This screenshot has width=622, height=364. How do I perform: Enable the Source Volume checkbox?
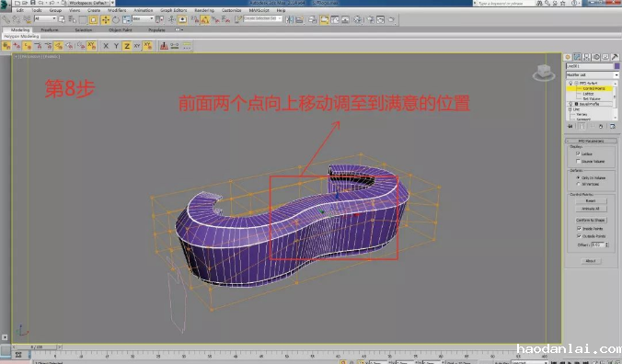coord(578,161)
